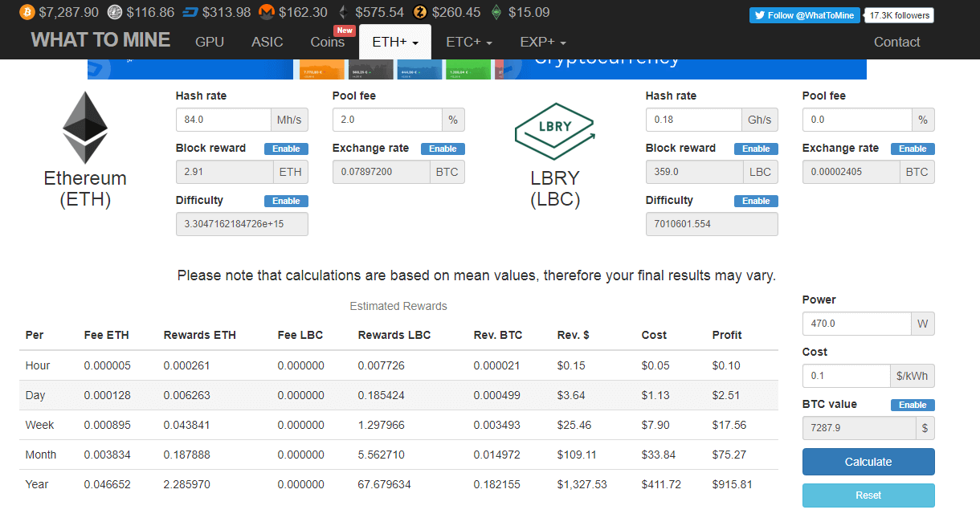This screenshot has width=980, height=526.
Task: Click the Month row label
Action: coord(41,455)
